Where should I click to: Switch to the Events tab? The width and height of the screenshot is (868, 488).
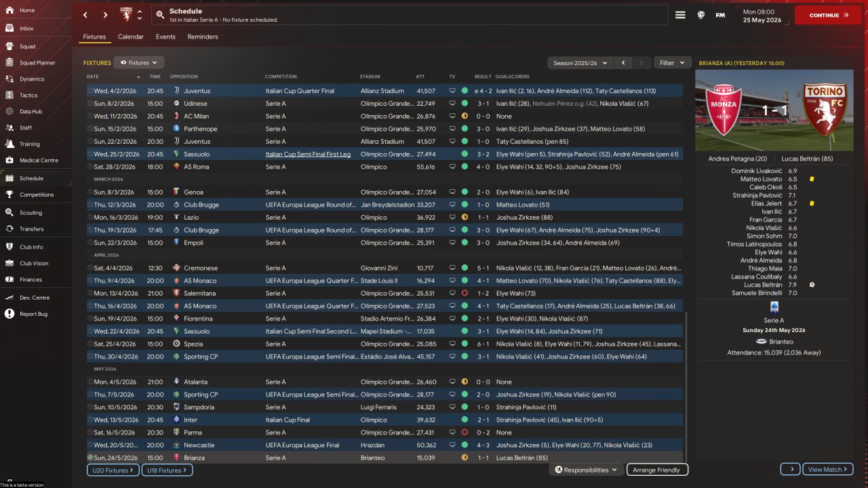pos(165,37)
